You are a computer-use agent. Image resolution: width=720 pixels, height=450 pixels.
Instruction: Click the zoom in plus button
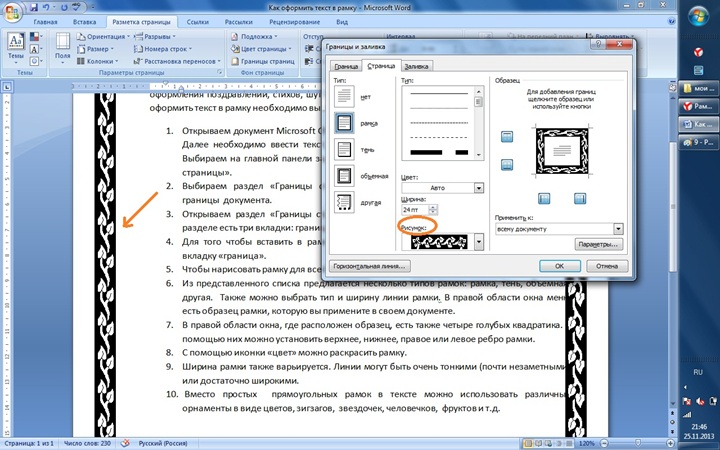(670, 444)
